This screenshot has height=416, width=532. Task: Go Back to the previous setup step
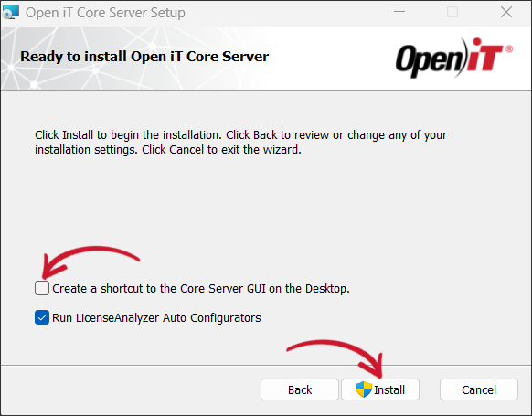click(x=300, y=389)
